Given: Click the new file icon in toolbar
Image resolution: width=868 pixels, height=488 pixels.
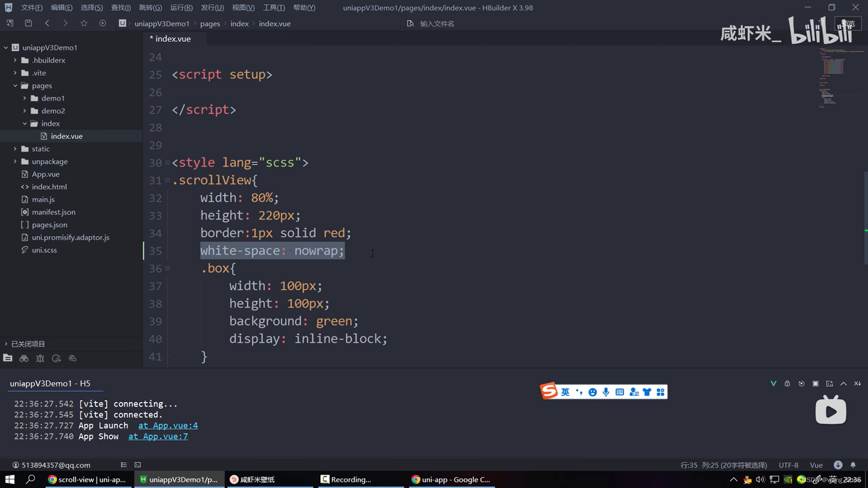Looking at the screenshot, I should click(x=10, y=23).
